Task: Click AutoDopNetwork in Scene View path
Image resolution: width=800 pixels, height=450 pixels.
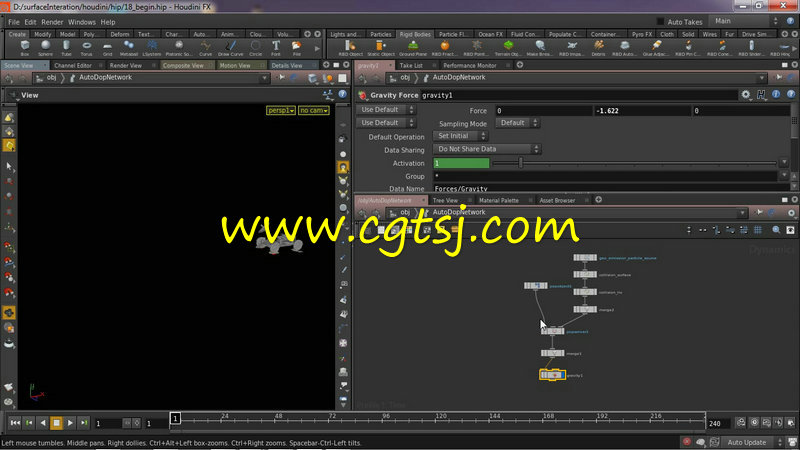Action: 105,78
